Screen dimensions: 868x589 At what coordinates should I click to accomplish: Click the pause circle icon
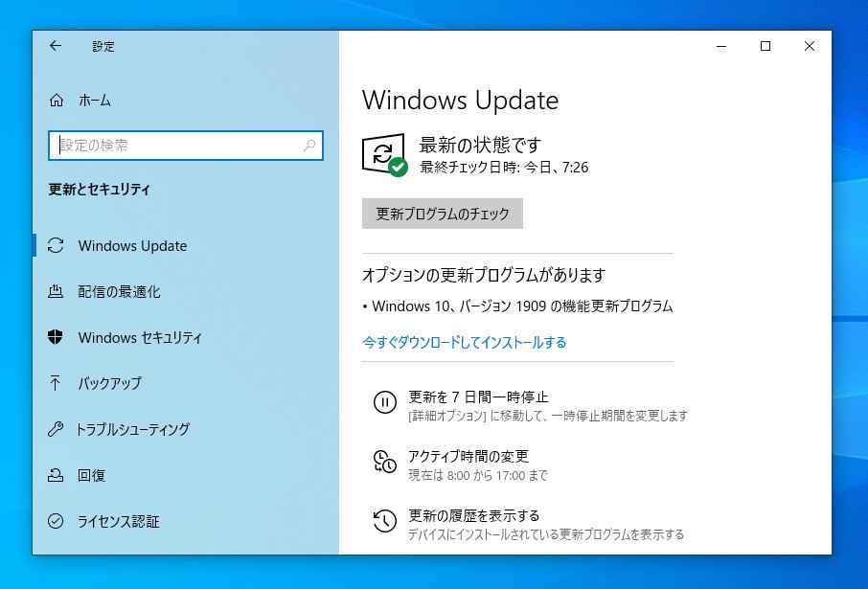pyautogui.click(x=385, y=402)
